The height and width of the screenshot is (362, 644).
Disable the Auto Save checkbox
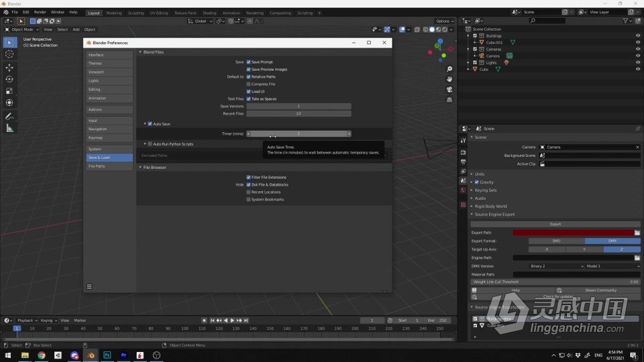tap(150, 124)
